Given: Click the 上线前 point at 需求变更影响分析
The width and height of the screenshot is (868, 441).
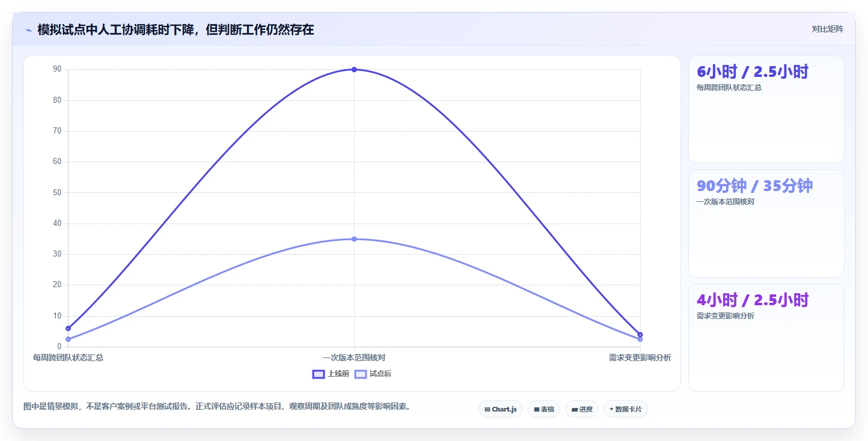Looking at the screenshot, I should point(640,335).
